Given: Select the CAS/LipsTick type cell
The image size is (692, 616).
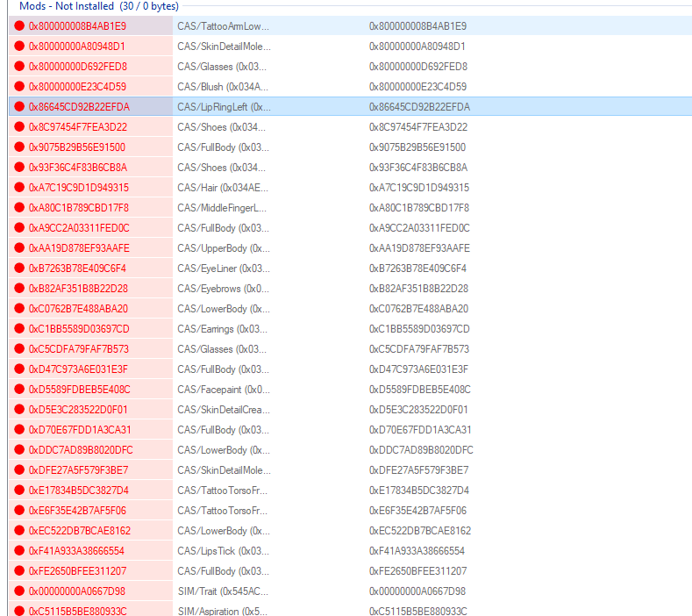Looking at the screenshot, I should [x=223, y=551].
